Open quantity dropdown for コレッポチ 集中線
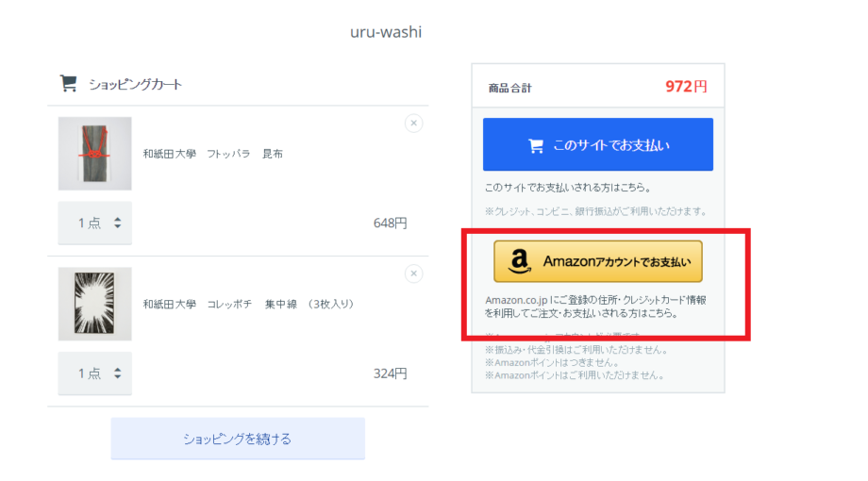The height and width of the screenshot is (481, 868). tap(95, 373)
